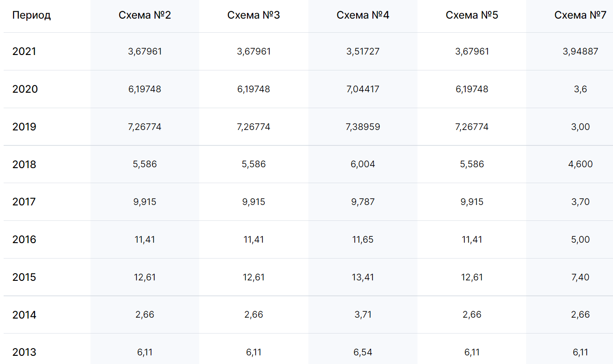Click value 7,40 in Схема №7 column
The image size is (613, 364).
pyautogui.click(x=580, y=277)
